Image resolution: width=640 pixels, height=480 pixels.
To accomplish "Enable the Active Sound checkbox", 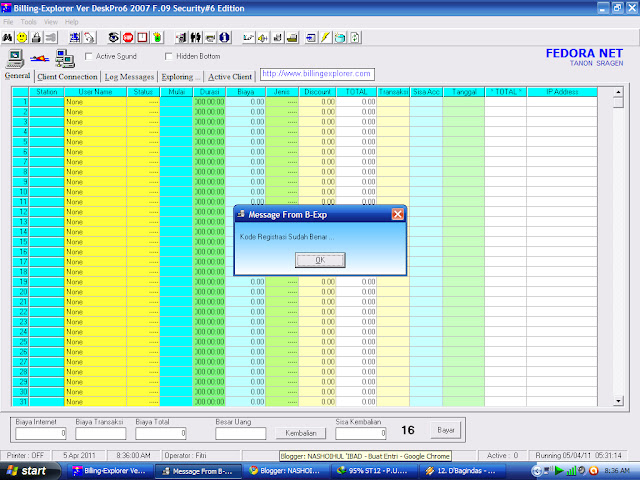I will pyautogui.click(x=89, y=56).
